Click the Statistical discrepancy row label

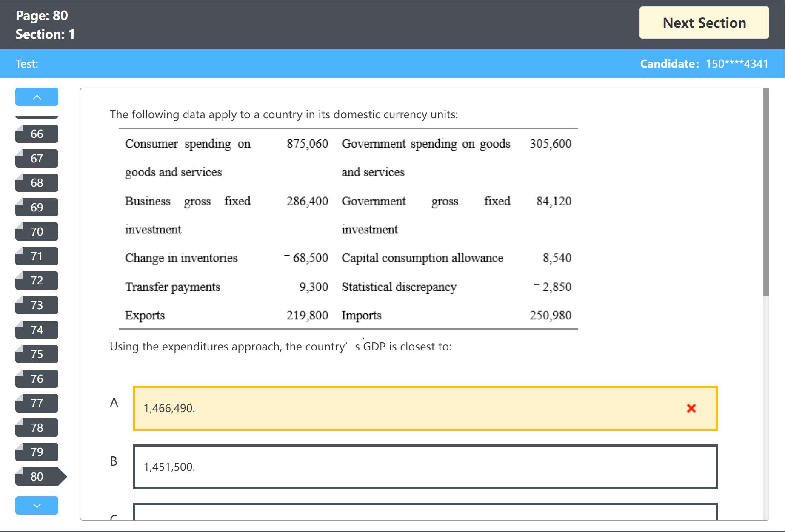pos(399,287)
